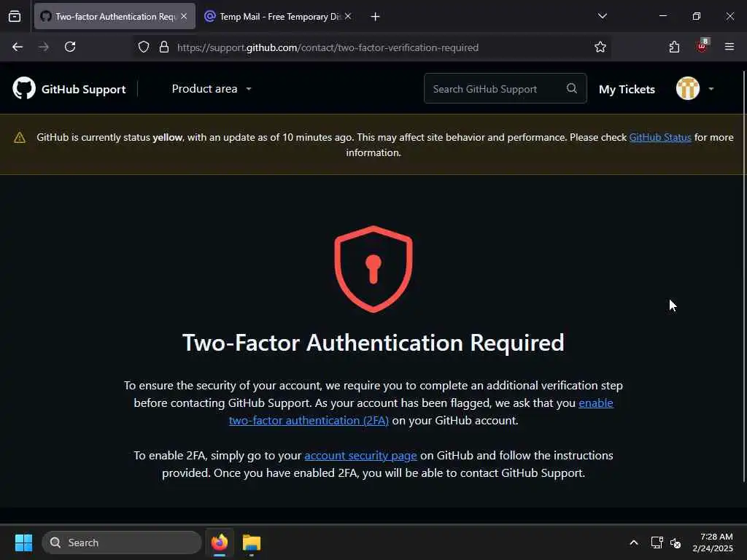Click the user avatar in header
The width and height of the screenshot is (747, 560).
point(687,88)
